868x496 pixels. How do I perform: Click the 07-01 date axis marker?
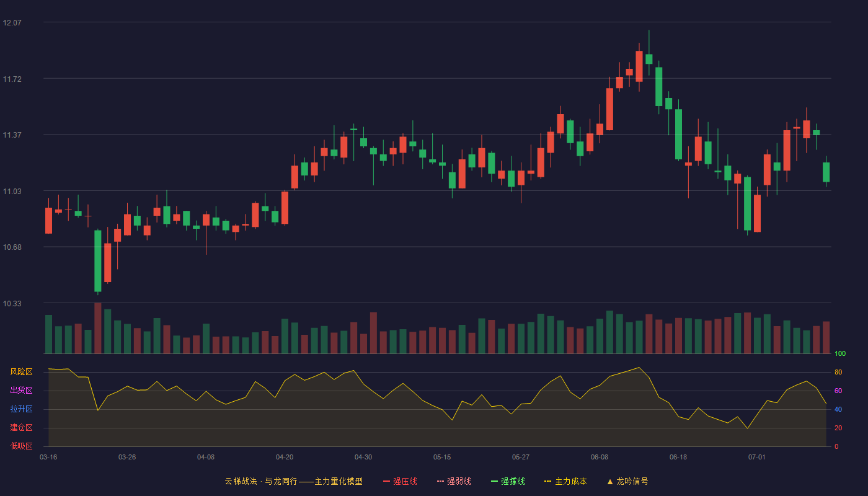(x=757, y=457)
